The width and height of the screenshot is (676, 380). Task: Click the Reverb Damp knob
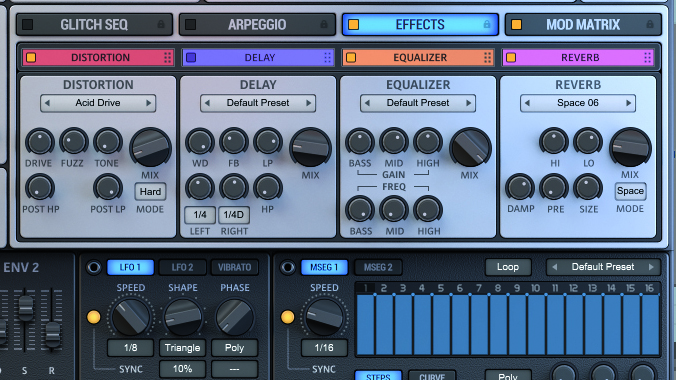(x=520, y=188)
